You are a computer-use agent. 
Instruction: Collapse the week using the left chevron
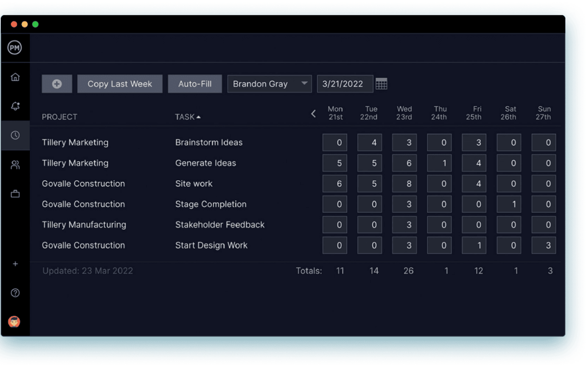tap(313, 113)
